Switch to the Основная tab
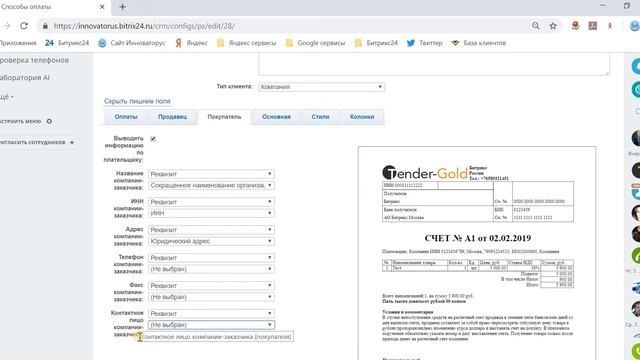Viewport: 640px width, 360px height. [276, 117]
